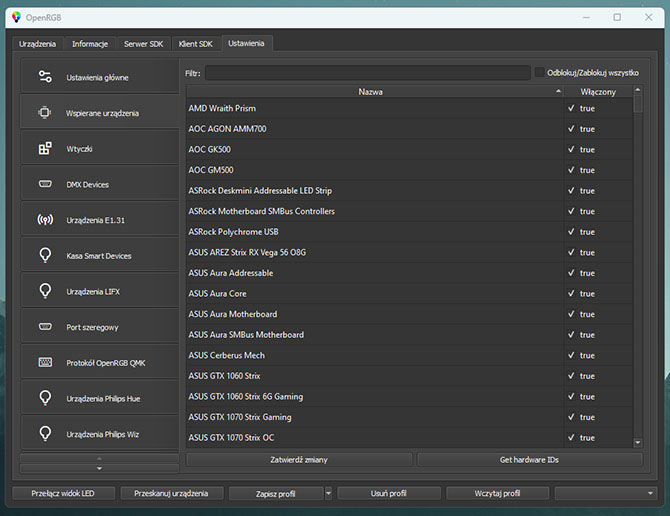The image size is (670, 516).
Task: Click Przełącz widok LED button
Action: [63, 493]
